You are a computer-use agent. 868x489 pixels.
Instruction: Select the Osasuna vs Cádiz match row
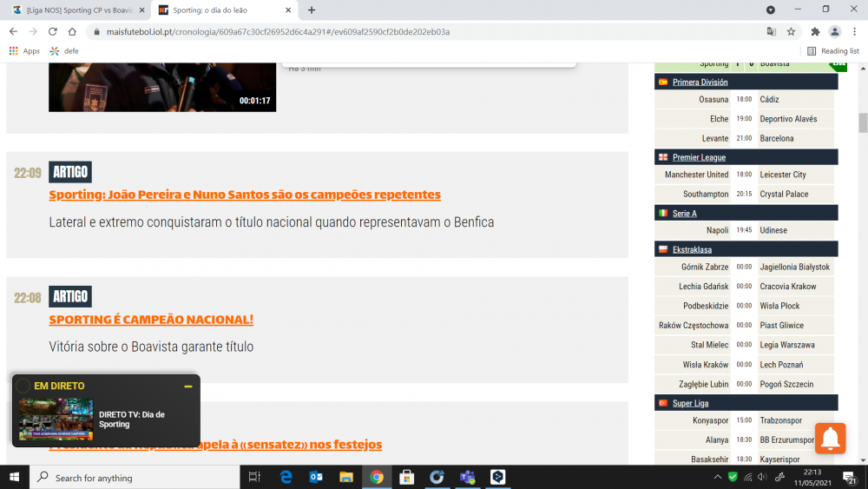[x=745, y=100]
